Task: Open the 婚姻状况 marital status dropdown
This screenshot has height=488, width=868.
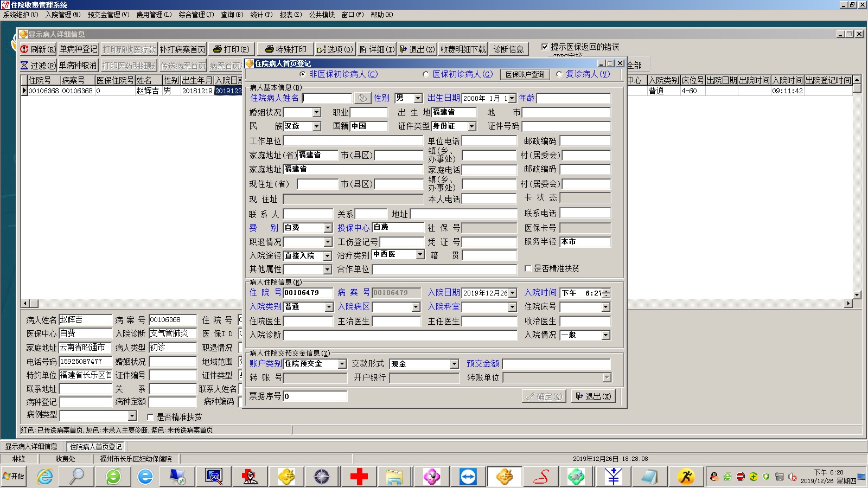Action: pyautogui.click(x=317, y=112)
